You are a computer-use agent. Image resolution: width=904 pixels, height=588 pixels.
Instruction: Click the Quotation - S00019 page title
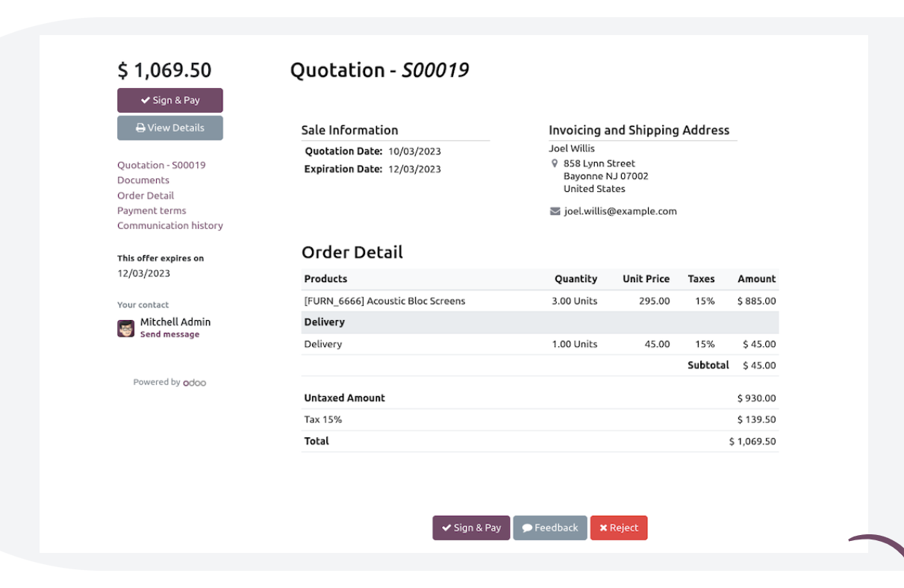click(x=379, y=70)
